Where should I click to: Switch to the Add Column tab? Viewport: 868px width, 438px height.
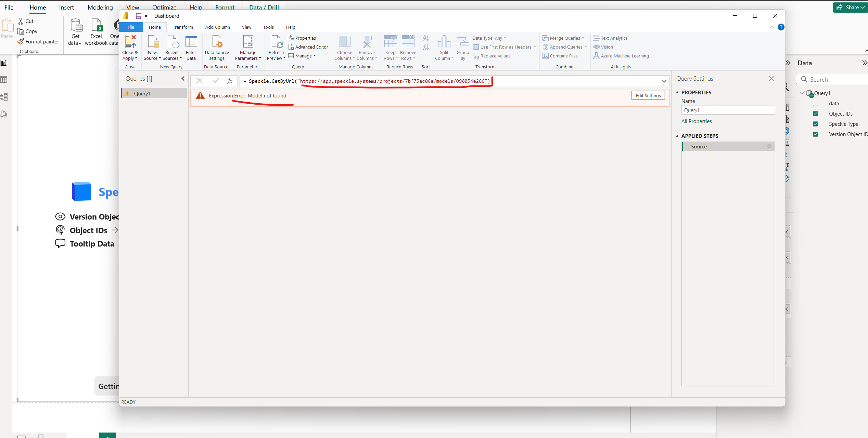pos(218,27)
